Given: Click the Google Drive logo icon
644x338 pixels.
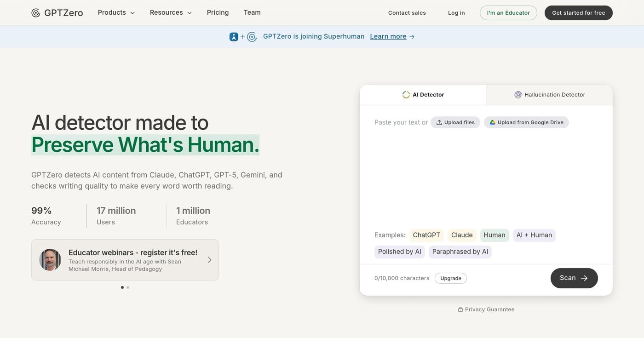Looking at the screenshot, I should (492, 122).
